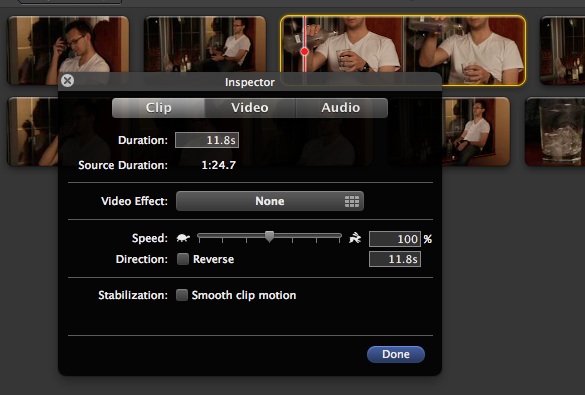Open the Video tab

pyautogui.click(x=250, y=108)
